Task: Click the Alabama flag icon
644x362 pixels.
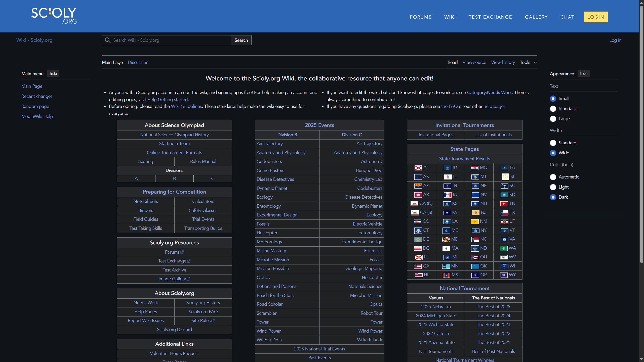Action: [x=418, y=168]
